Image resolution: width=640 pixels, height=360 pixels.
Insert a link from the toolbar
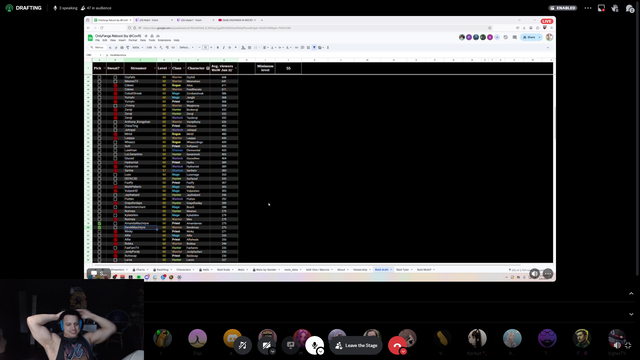297,47
